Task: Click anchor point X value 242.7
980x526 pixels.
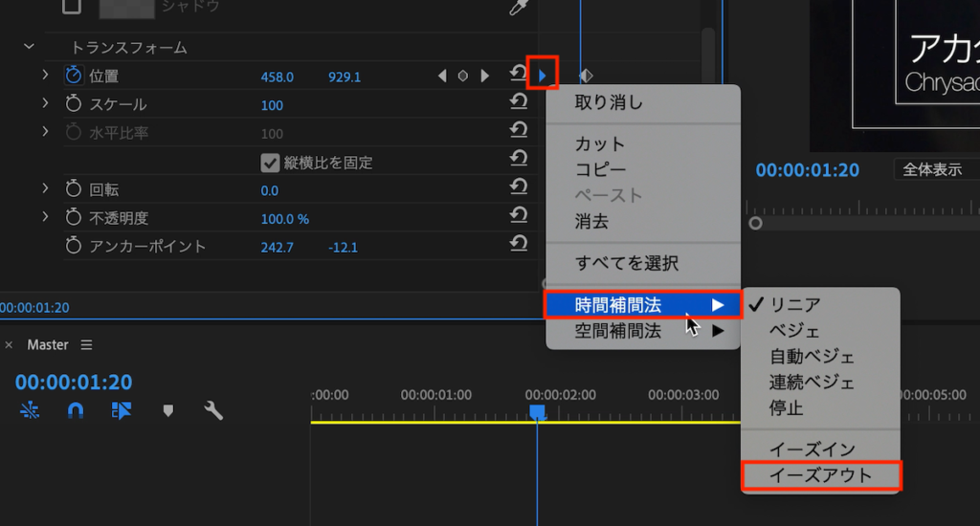Action: (x=277, y=248)
